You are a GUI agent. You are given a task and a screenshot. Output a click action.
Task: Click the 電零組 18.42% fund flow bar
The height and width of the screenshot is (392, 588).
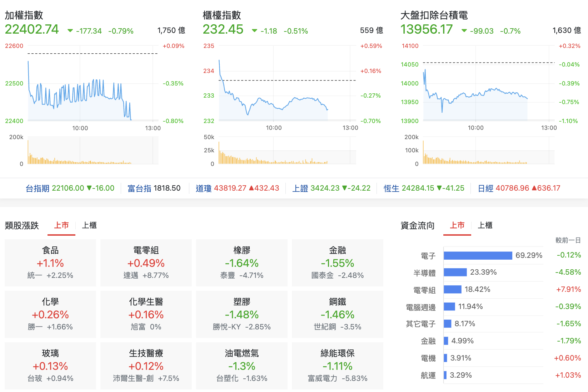point(453,289)
